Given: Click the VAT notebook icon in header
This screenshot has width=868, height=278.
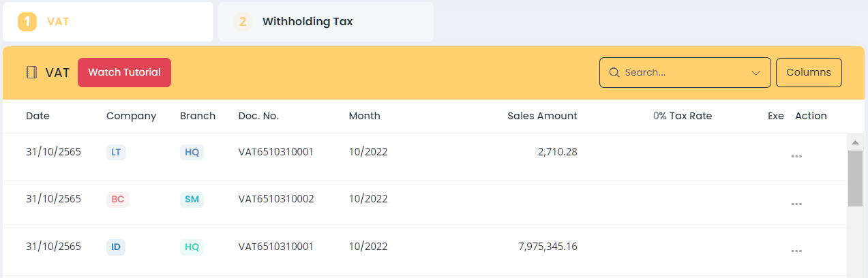Looking at the screenshot, I should tap(31, 73).
